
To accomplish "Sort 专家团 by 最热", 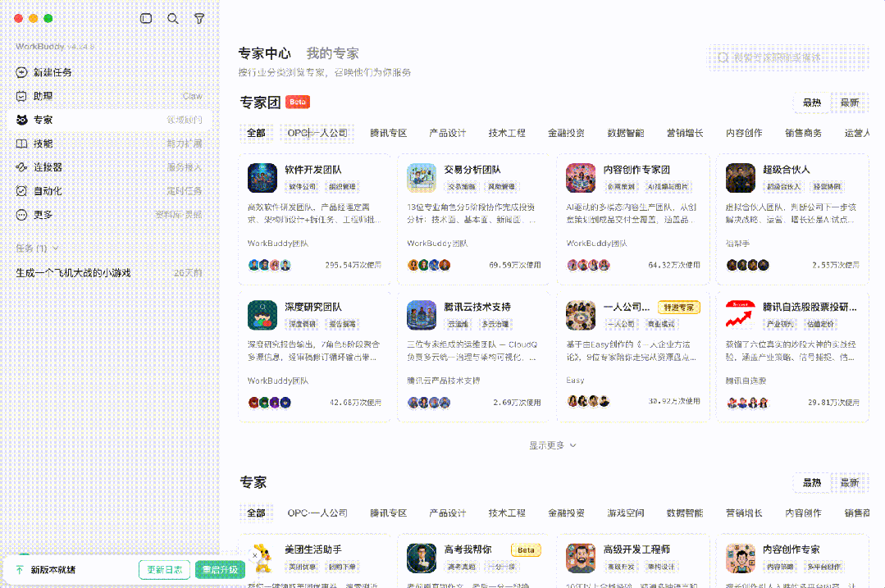I will click(812, 103).
